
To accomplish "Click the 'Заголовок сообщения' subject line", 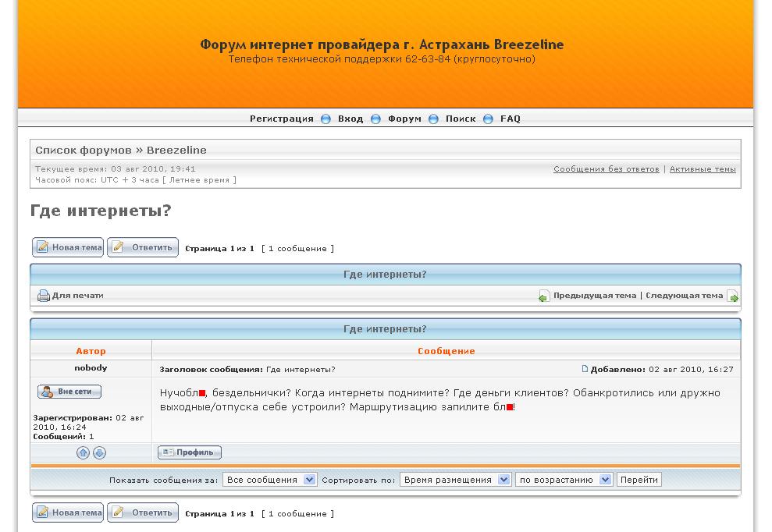I will tap(247, 369).
